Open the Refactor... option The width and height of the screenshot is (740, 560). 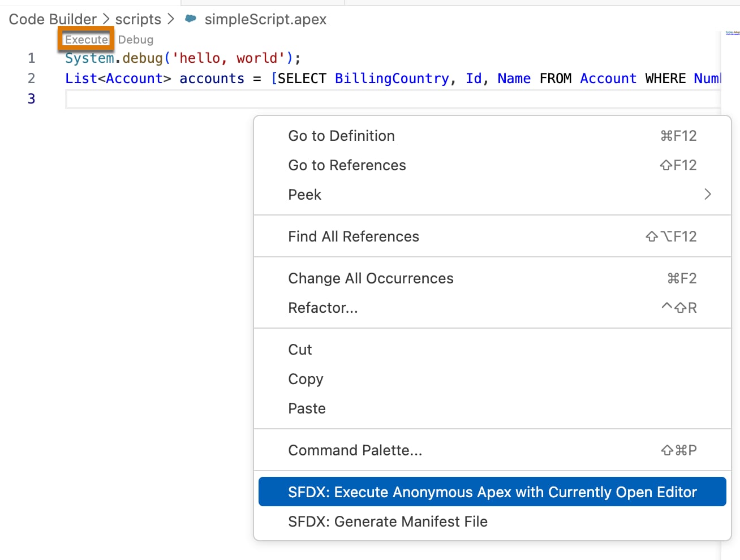[x=492, y=308]
